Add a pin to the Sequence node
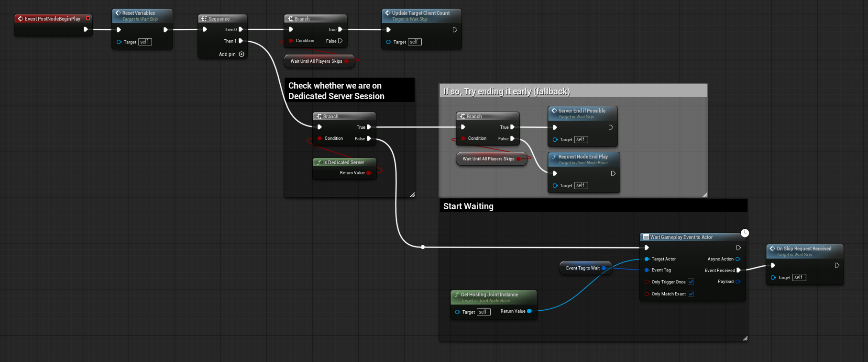 [242, 54]
